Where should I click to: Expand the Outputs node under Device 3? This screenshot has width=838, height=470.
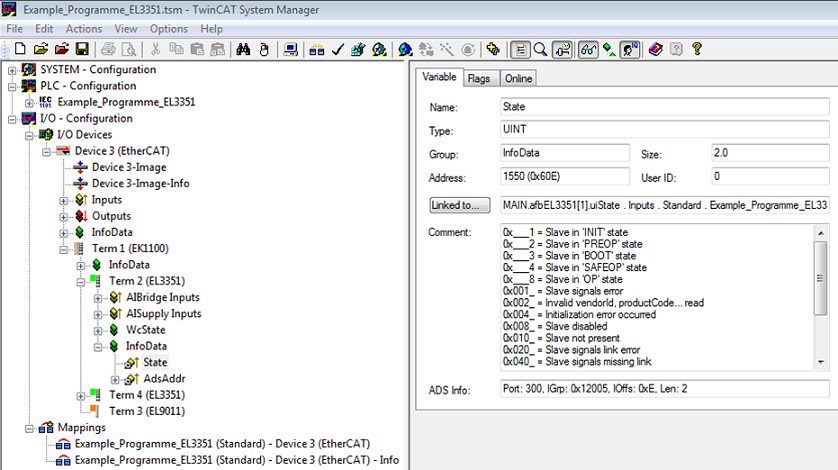click(64, 217)
